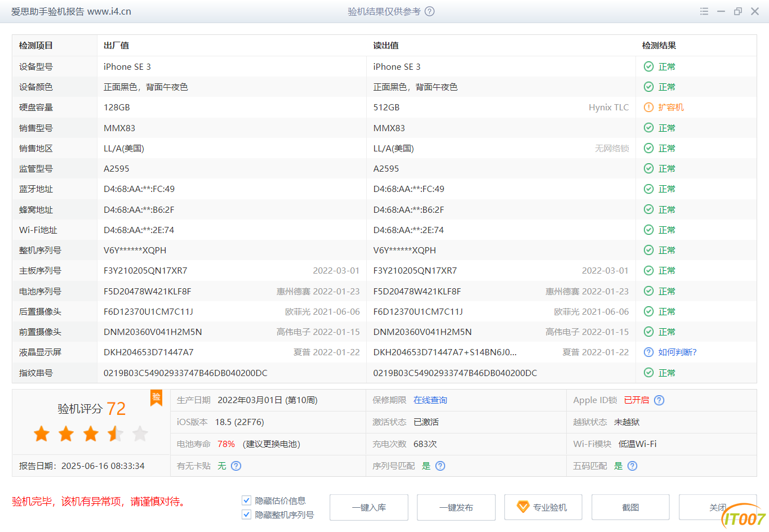Click the orange 验 badge on score card

156,397
